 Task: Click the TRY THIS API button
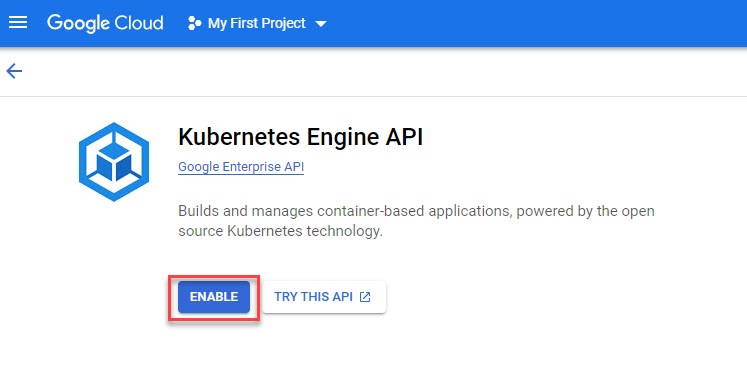pyautogui.click(x=324, y=297)
